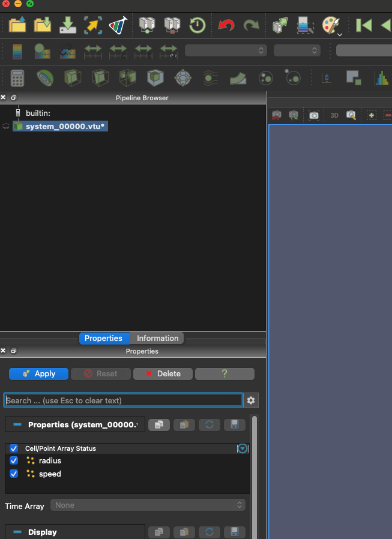Screen dimensions: 392x539
Task: Click the camera screenshot icon in view toolbar
Action: click(x=313, y=115)
